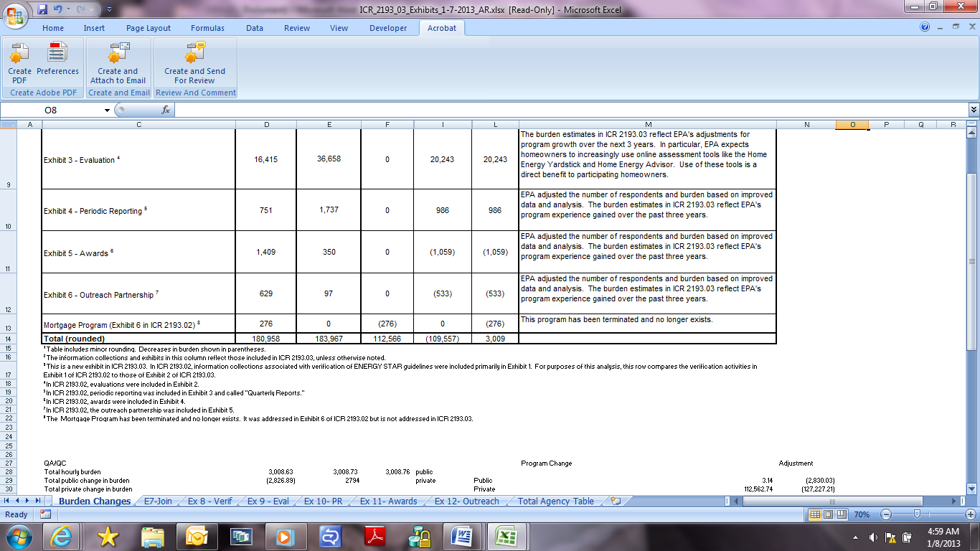
Task: Open the Insert ribbon tab
Action: click(94, 28)
